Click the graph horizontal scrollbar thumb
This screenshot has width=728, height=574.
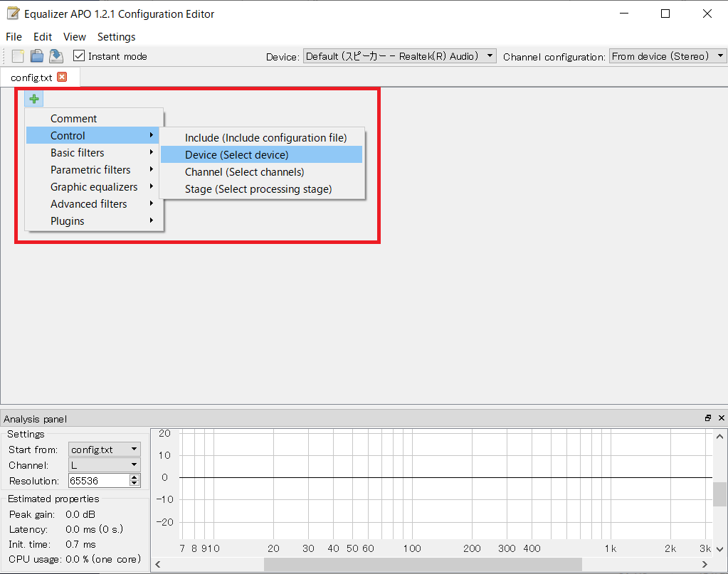point(423,564)
